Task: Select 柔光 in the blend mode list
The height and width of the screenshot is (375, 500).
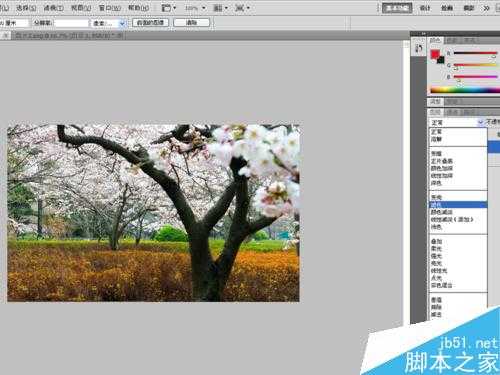Action: click(x=436, y=249)
